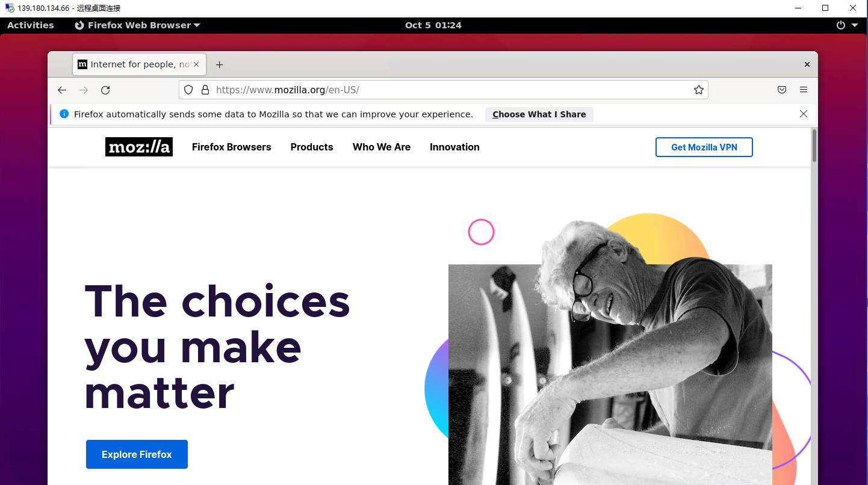
Task: Click the padlock site information icon
Action: (205, 90)
